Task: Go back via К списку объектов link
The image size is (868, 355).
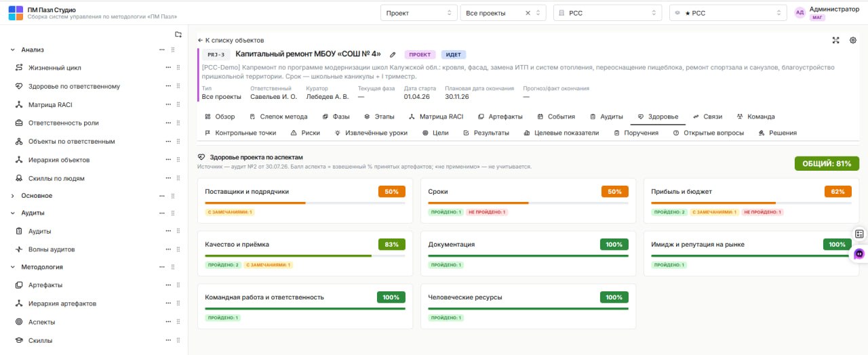Action: pyautogui.click(x=231, y=40)
